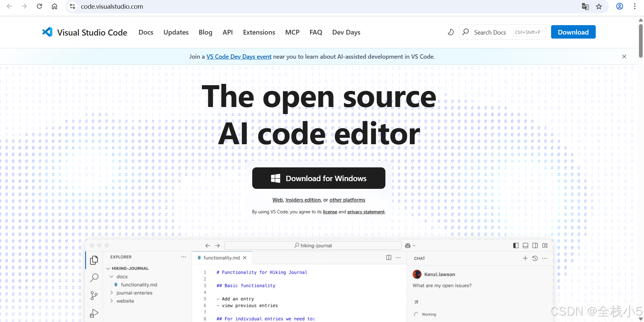This screenshot has width=644, height=322.
Task: Click the translate page icon
Action: tap(585, 6)
